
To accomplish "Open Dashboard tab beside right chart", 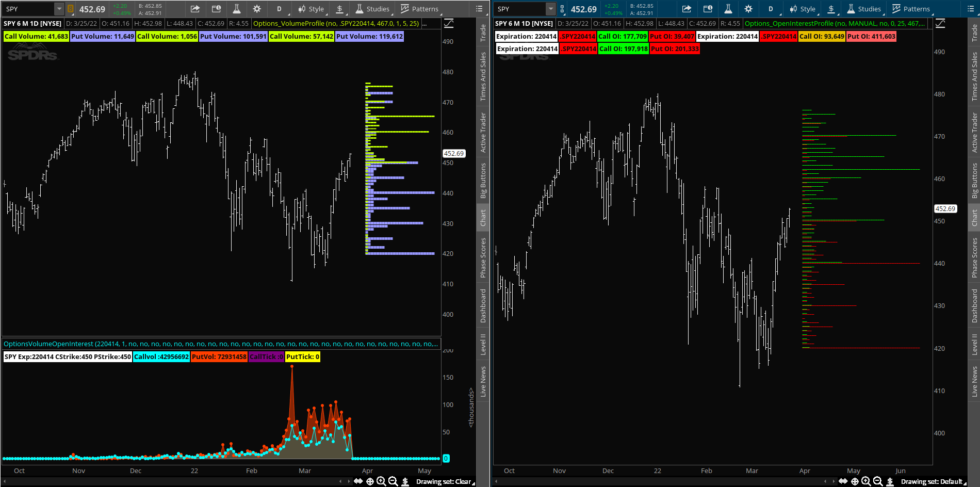I will coord(975,306).
